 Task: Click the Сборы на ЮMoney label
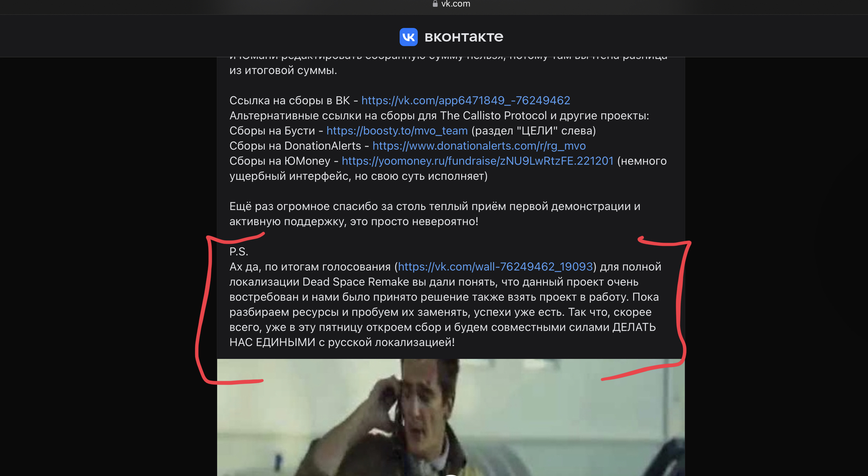point(280,161)
